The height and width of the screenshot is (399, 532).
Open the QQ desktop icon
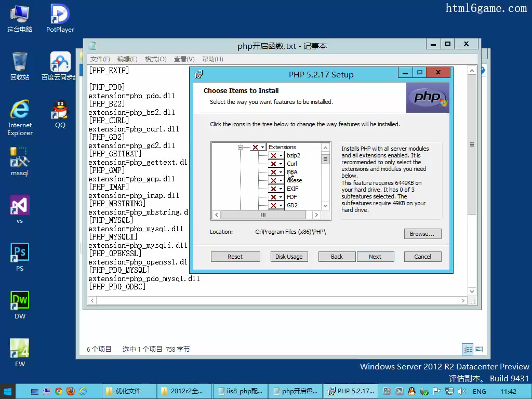click(x=60, y=114)
